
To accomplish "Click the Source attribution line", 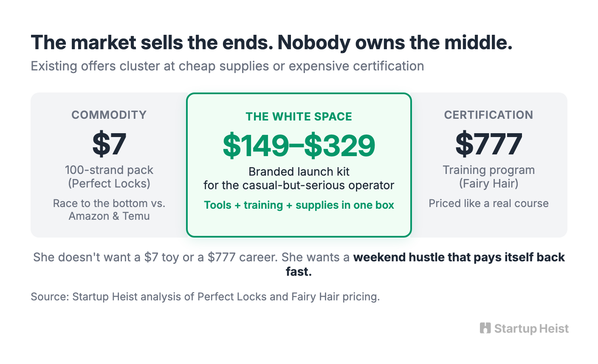I will pyautogui.click(x=205, y=297).
